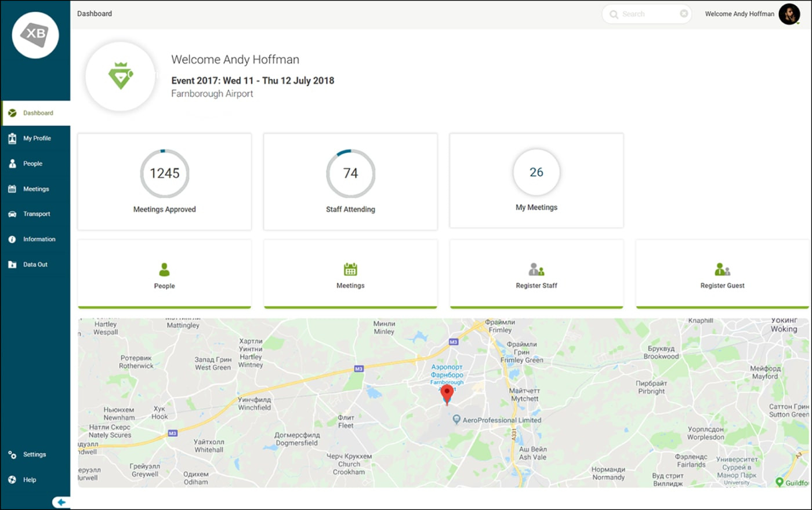Click the Information icon in sidebar

coord(12,239)
